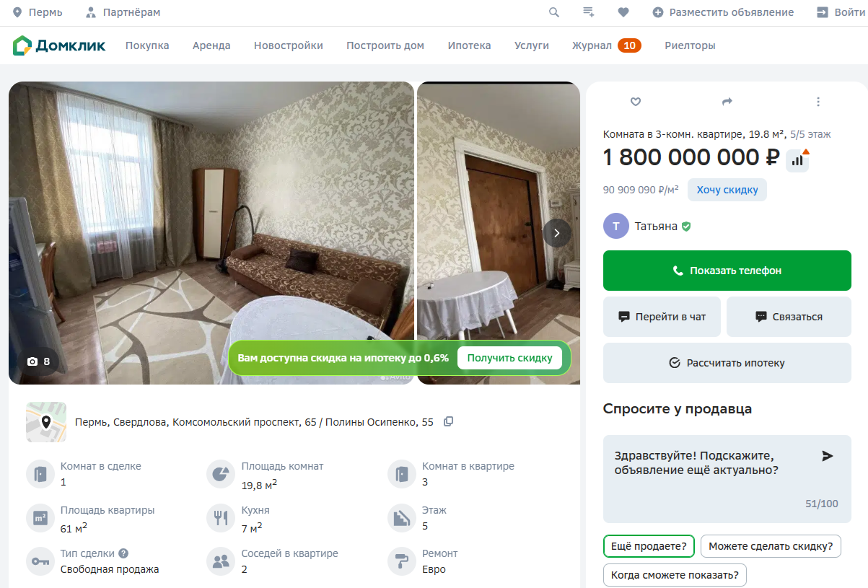
Task: Send the message with paper plane icon
Action: tap(828, 456)
